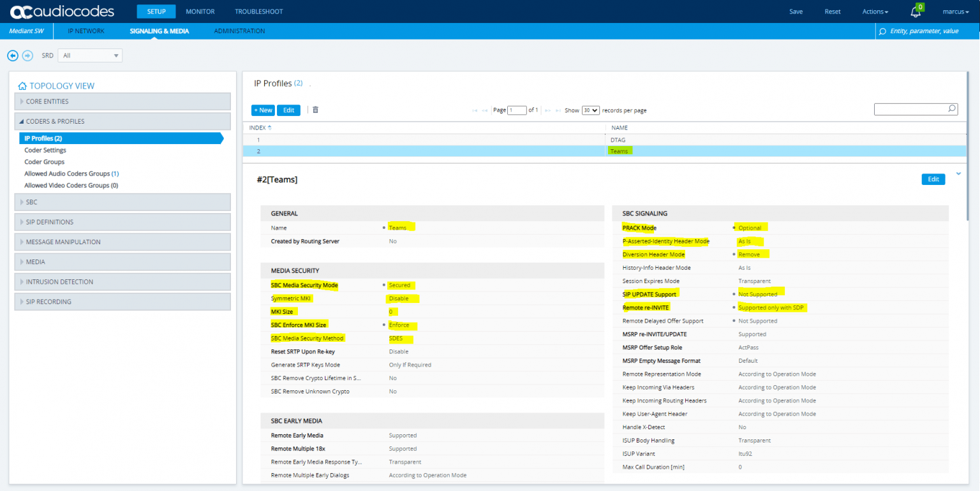Switch to the MONITOR tab
980x491 pixels.
(200, 11)
